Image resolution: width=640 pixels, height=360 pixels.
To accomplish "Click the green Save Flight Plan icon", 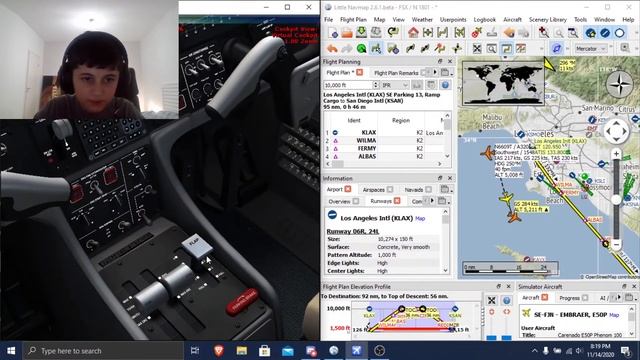I will [361, 32].
